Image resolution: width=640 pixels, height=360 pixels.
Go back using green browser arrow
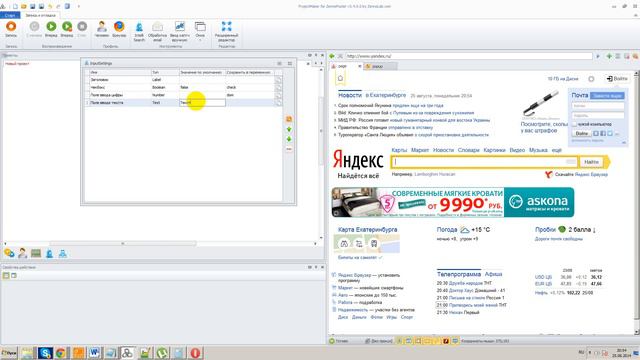[x=332, y=56]
